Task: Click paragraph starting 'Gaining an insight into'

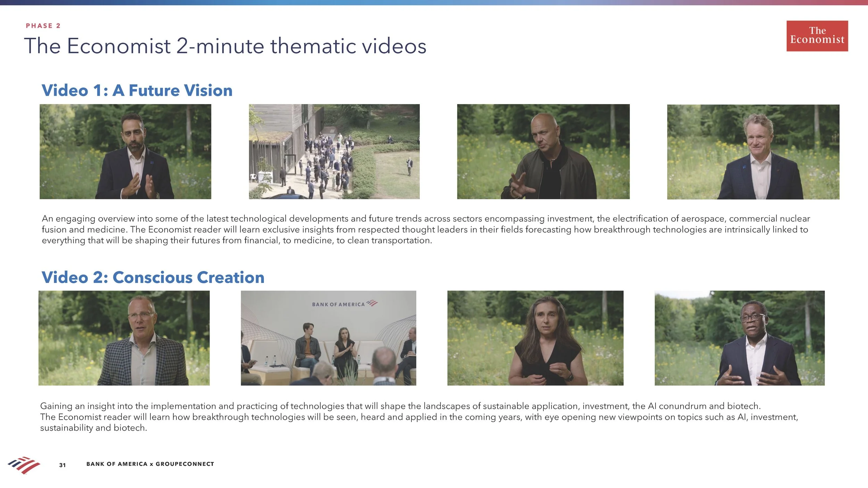Action: pyautogui.click(x=419, y=417)
